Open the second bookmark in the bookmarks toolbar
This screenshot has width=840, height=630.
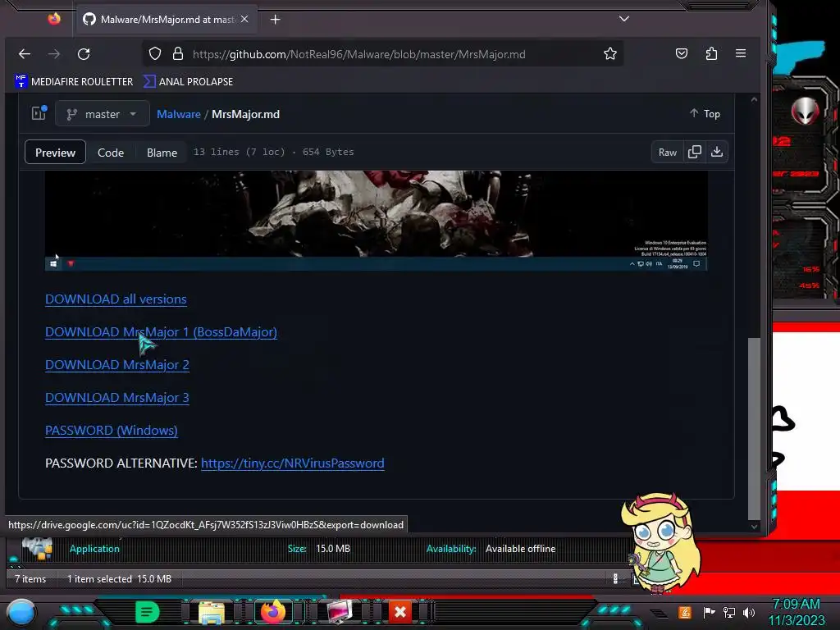[x=189, y=81]
